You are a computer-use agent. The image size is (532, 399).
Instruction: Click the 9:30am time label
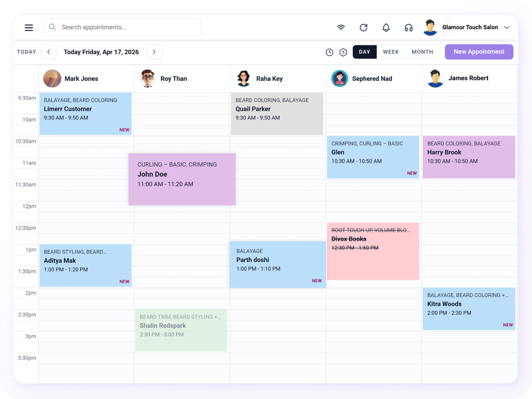click(27, 98)
